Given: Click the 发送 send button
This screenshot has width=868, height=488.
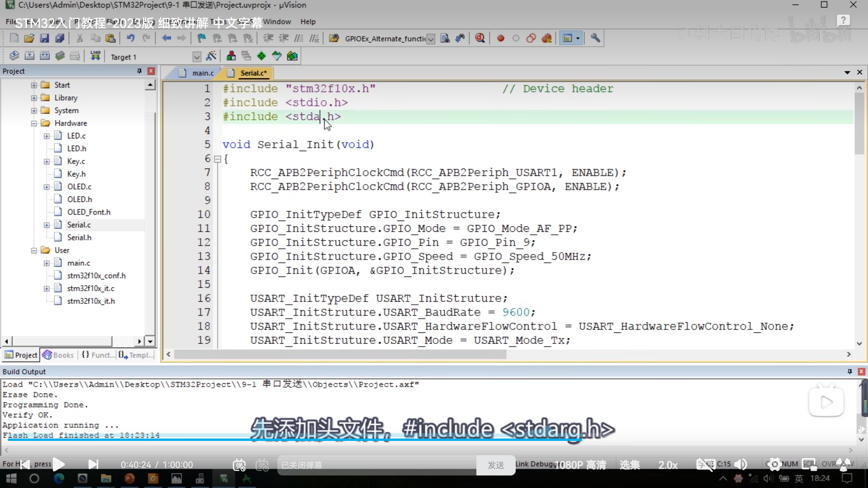Looking at the screenshot, I should (496, 465).
